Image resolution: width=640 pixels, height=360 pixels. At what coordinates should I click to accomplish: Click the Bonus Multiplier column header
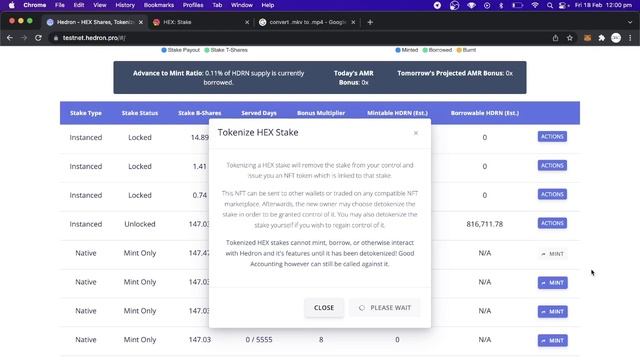(321, 113)
